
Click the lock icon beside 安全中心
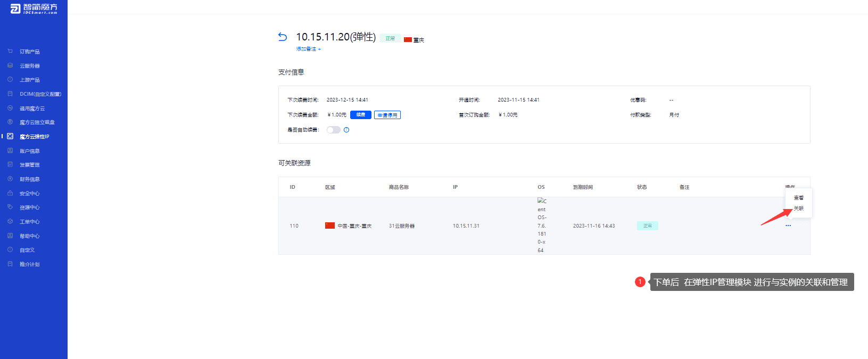coord(10,193)
